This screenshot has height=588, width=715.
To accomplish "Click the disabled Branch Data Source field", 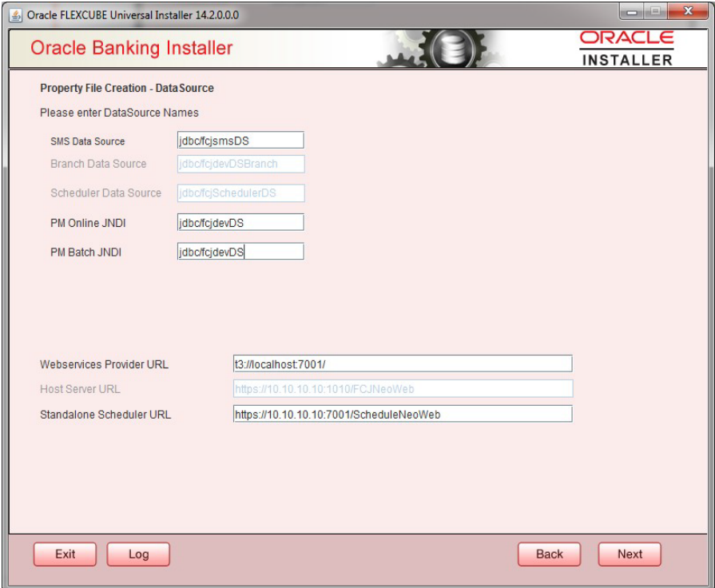I will click(x=240, y=164).
